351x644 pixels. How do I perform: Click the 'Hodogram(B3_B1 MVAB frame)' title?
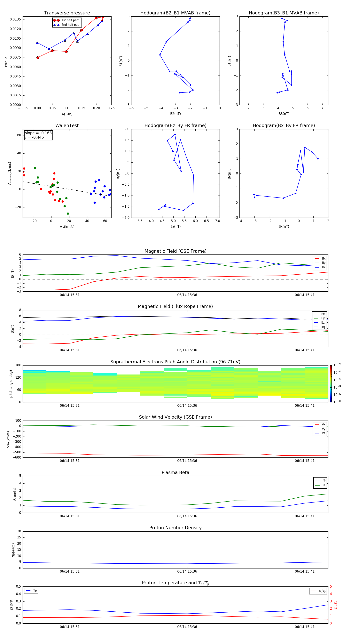(284, 13)
